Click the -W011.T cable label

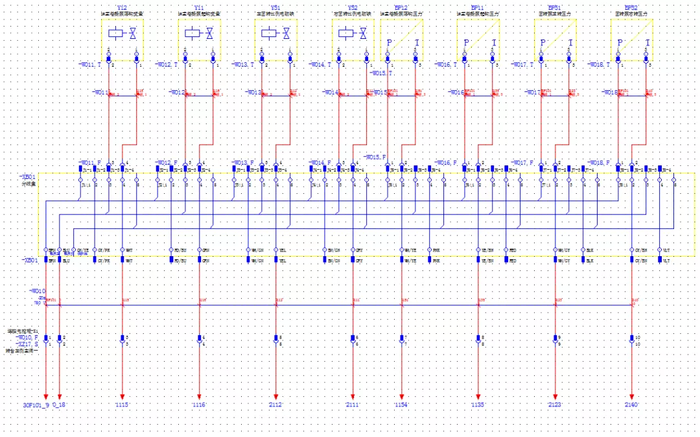coord(88,64)
